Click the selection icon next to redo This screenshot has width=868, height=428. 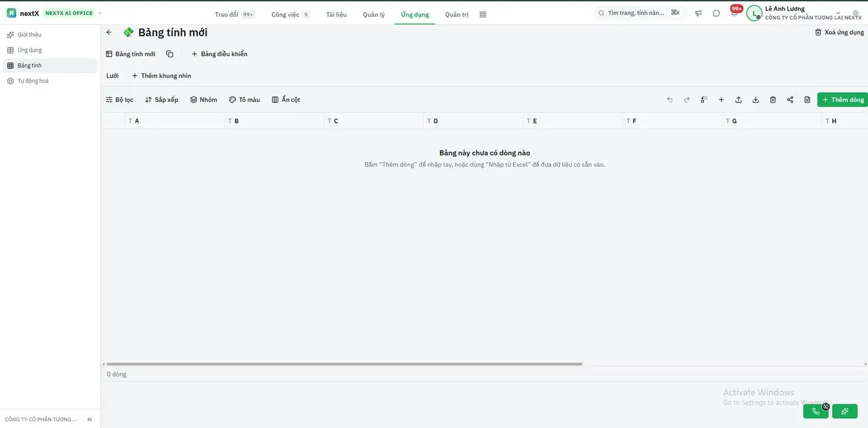704,100
